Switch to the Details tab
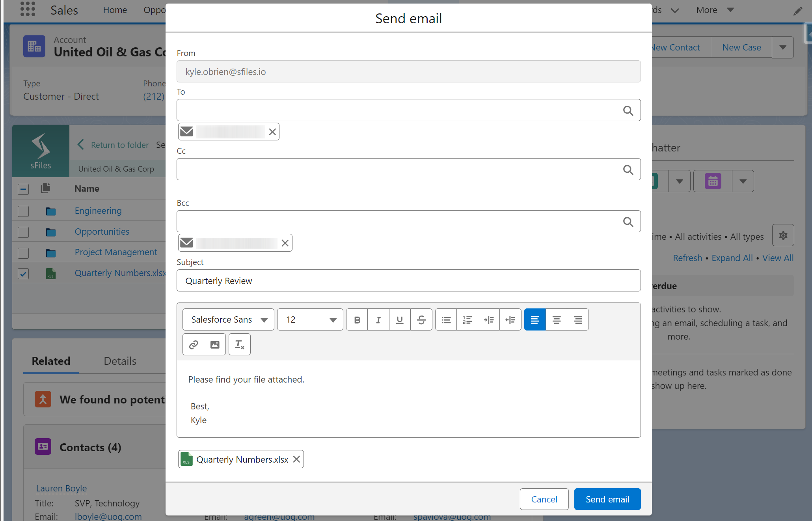 tap(120, 361)
